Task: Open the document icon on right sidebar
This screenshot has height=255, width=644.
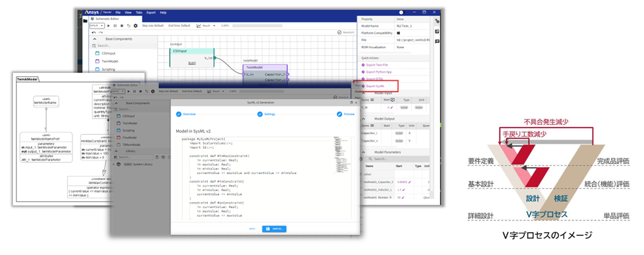Action: [x=437, y=31]
